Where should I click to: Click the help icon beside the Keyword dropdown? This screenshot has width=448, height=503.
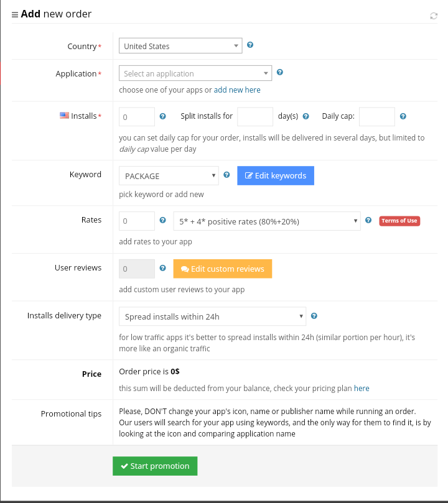[x=226, y=175]
